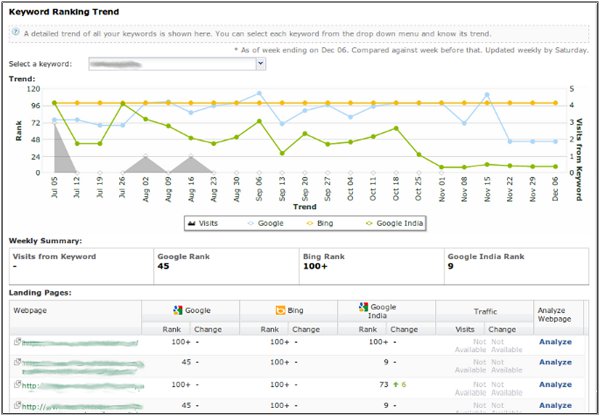The image size is (600, 416).
Task: Click Analyze for the row with all 100+ ranks
Action: [x=555, y=342]
